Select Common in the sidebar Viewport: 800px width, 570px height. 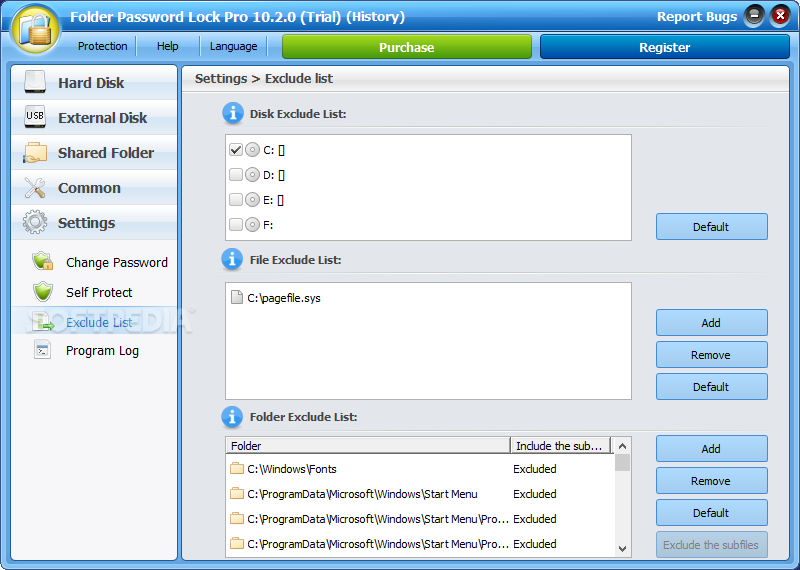[94, 188]
